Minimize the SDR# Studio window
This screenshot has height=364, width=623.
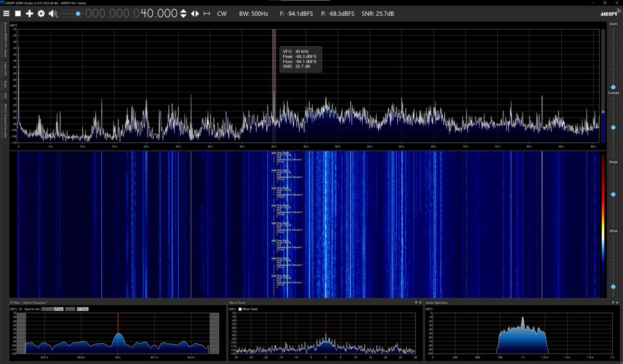point(593,3)
